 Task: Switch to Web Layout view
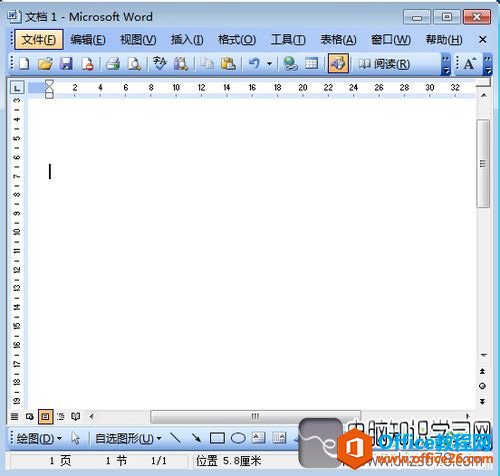(30, 416)
